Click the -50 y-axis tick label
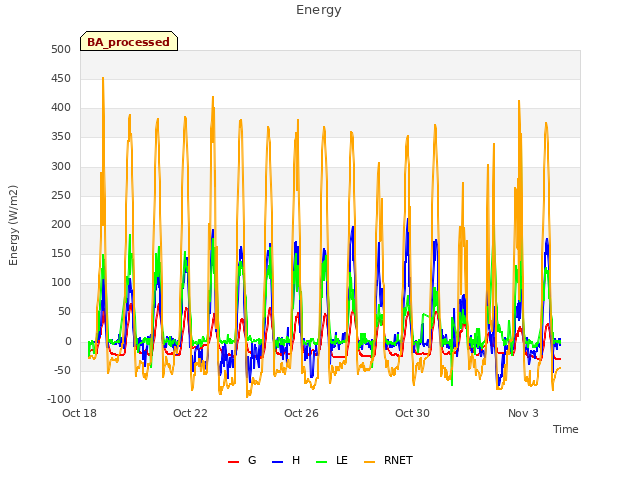640x480 pixels. (x=62, y=371)
